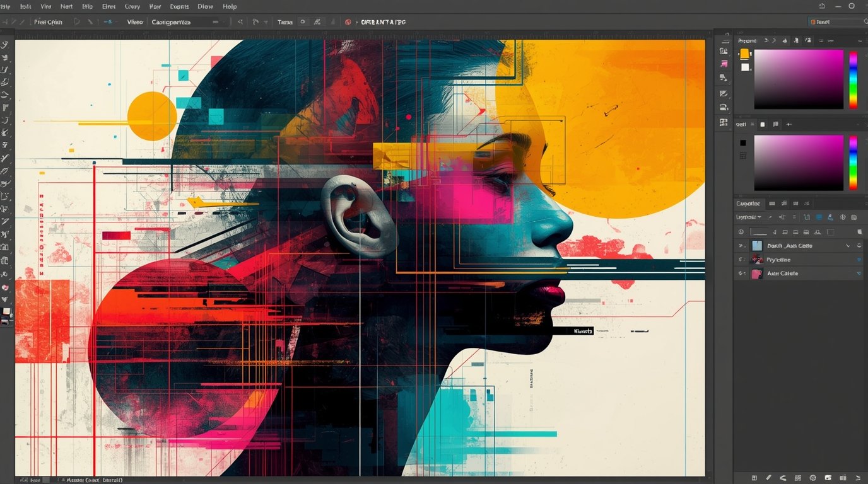Expand the chevron on the Darth Auth Catte layer
The image size is (868, 484).
click(x=848, y=245)
